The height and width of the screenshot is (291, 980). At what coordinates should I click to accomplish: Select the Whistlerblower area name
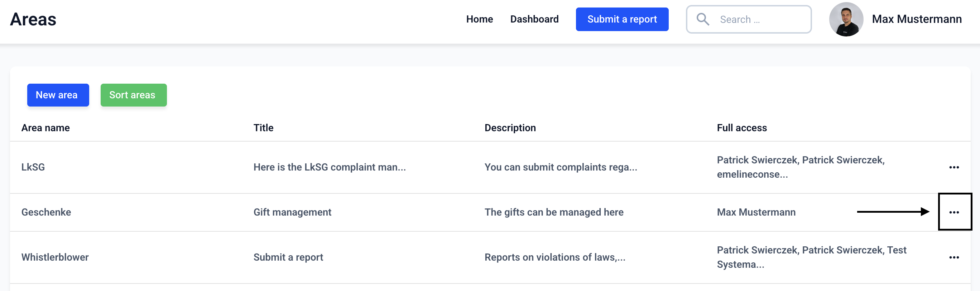(x=55, y=257)
